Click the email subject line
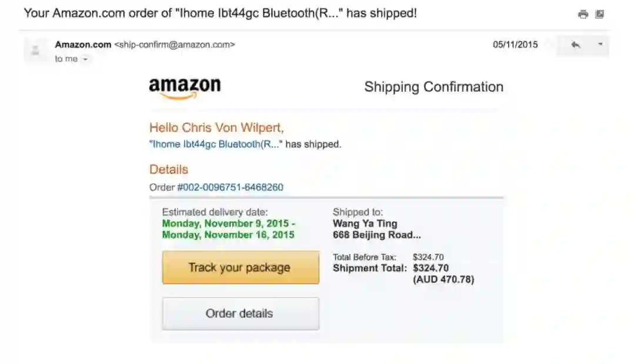The image size is (635, 364). (x=220, y=14)
